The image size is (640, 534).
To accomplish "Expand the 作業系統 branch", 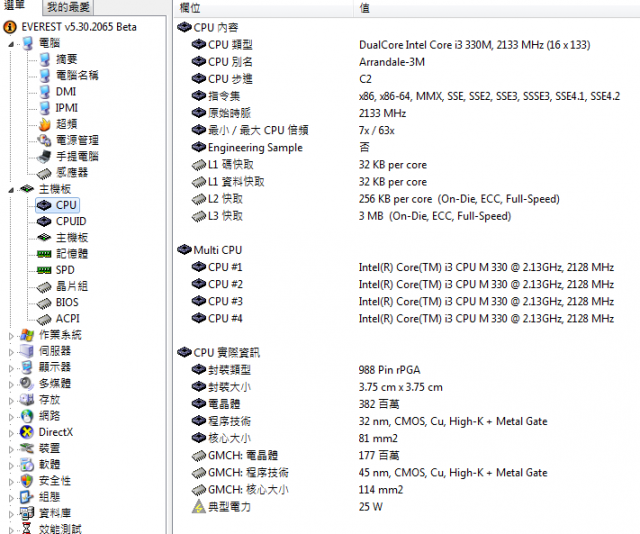I will (11, 336).
